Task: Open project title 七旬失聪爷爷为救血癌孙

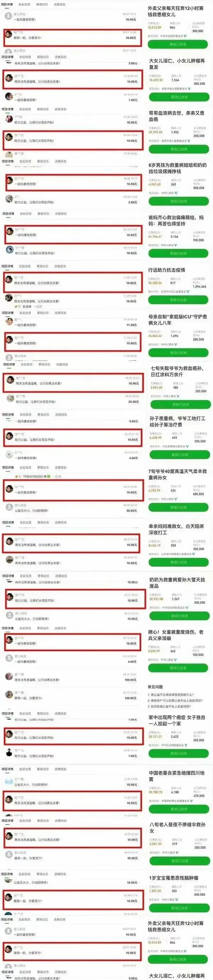Action: click(177, 371)
